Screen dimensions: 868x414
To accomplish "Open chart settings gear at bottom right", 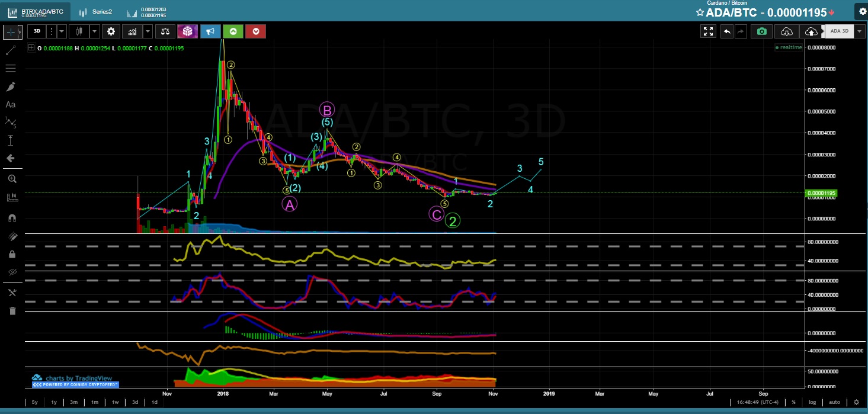I will click(856, 402).
